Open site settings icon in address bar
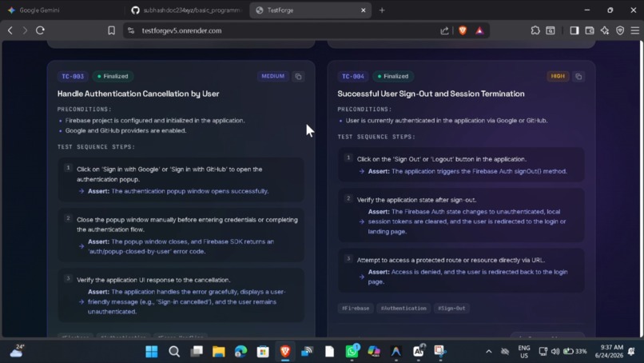This screenshot has height=363, width=644. [x=131, y=30]
